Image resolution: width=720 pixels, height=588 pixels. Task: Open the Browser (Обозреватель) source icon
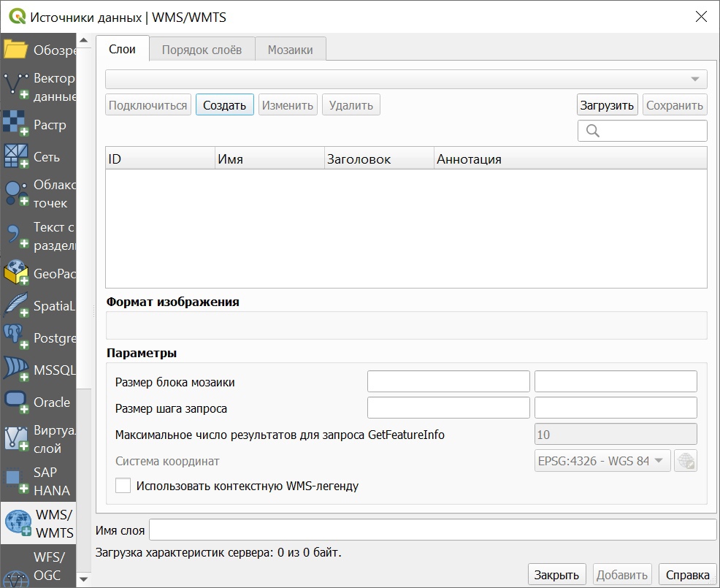point(16,50)
